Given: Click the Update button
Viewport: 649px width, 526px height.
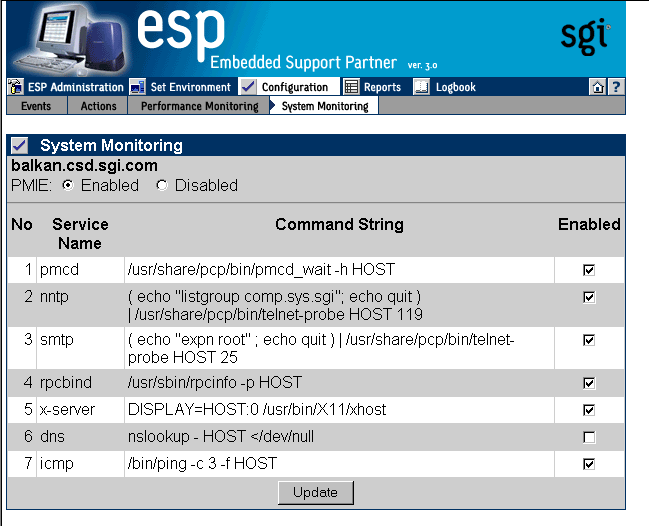Looking at the screenshot, I should (315, 492).
